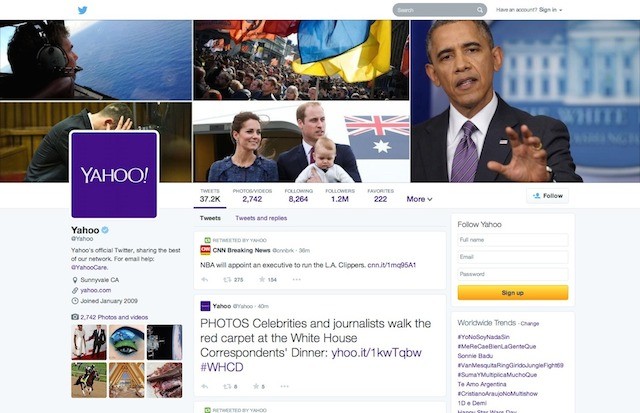
Task: Open the yahoo.com profile link
Action: click(x=96, y=290)
